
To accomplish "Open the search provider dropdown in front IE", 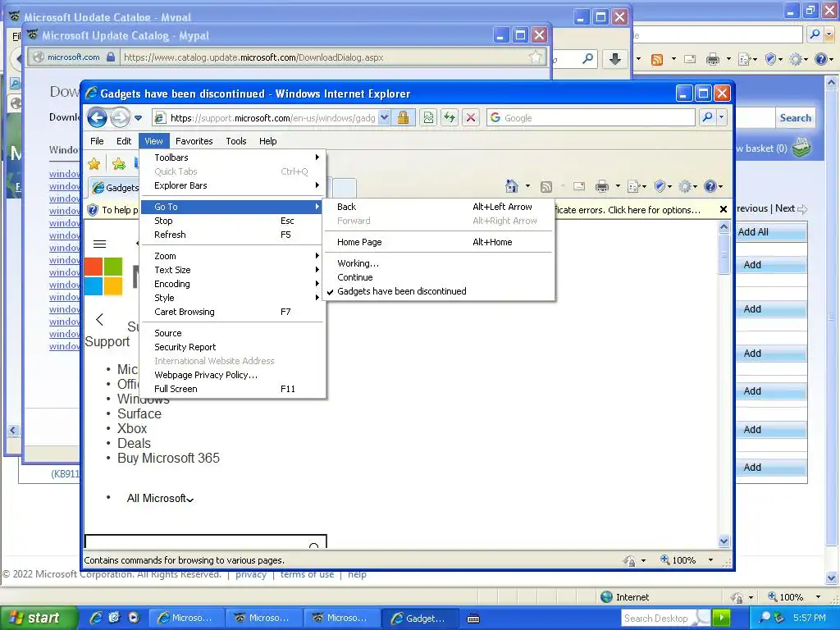I will point(721,117).
